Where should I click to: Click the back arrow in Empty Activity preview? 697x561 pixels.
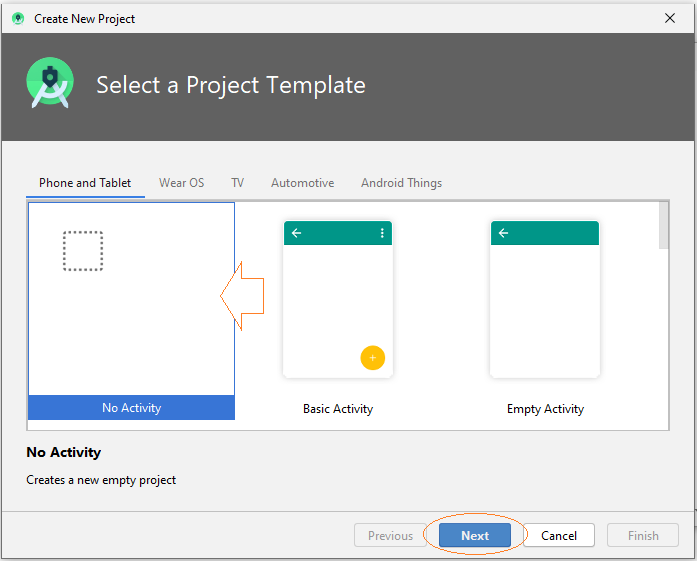503,232
